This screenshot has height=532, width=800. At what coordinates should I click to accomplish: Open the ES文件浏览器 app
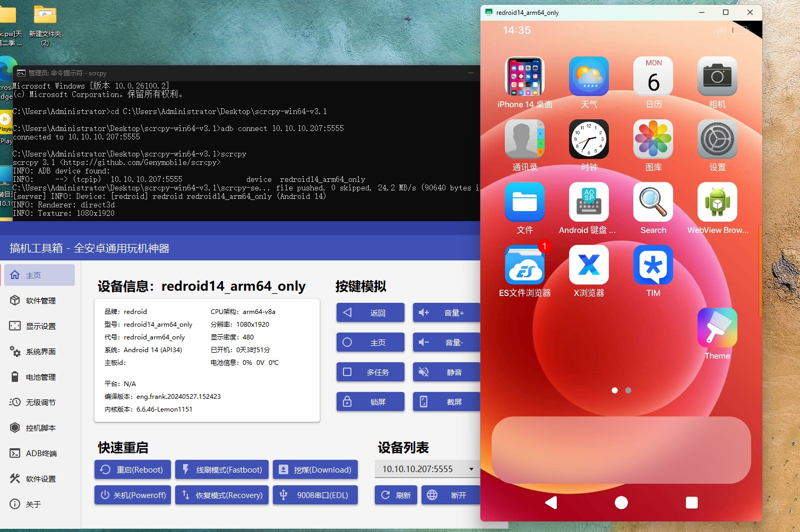tap(524, 265)
